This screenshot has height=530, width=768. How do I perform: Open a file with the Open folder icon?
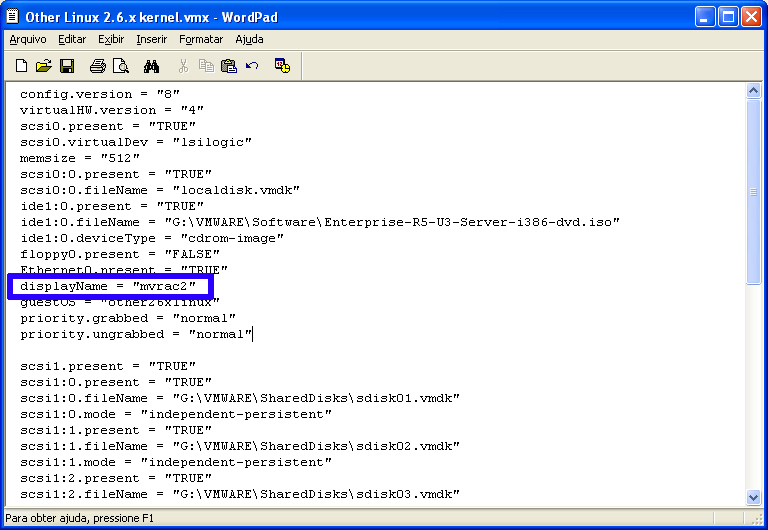(43, 67)
